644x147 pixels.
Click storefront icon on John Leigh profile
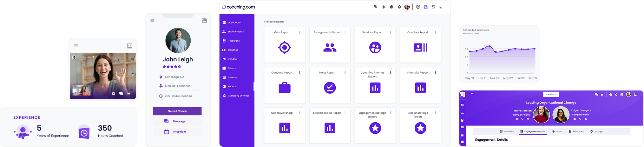tap(204, 21)
